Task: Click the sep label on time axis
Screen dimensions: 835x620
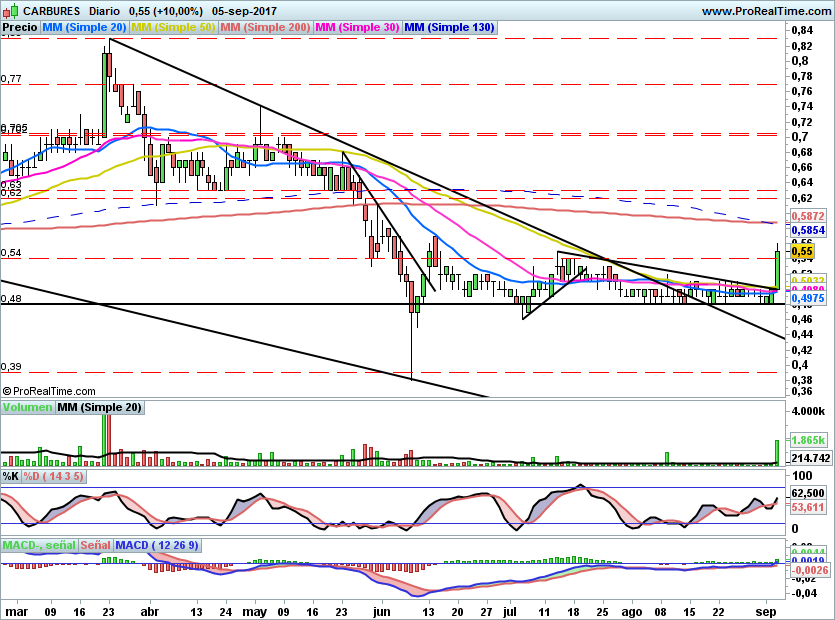Action: pos(766,612)
